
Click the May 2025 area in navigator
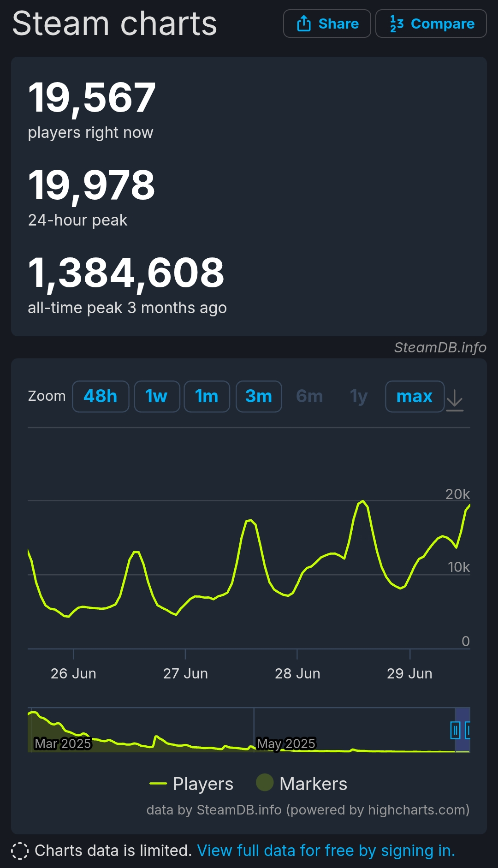coord(286,743)
